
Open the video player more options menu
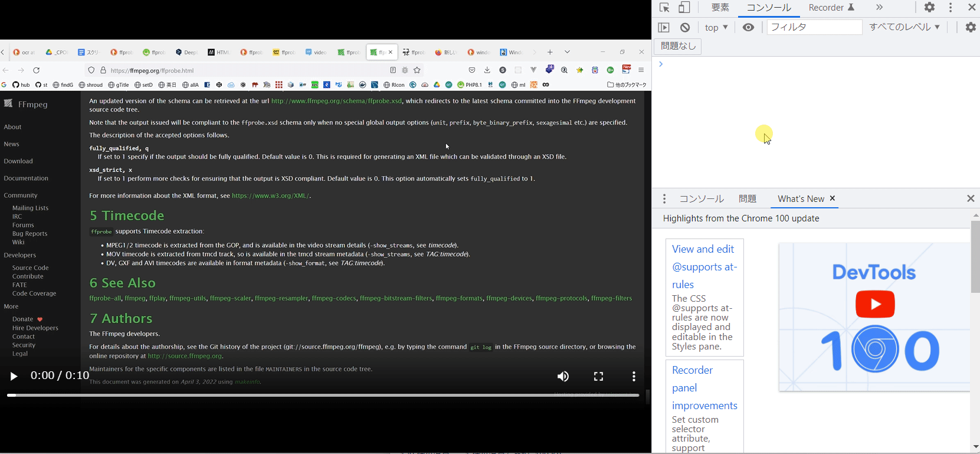coord(634,377)
